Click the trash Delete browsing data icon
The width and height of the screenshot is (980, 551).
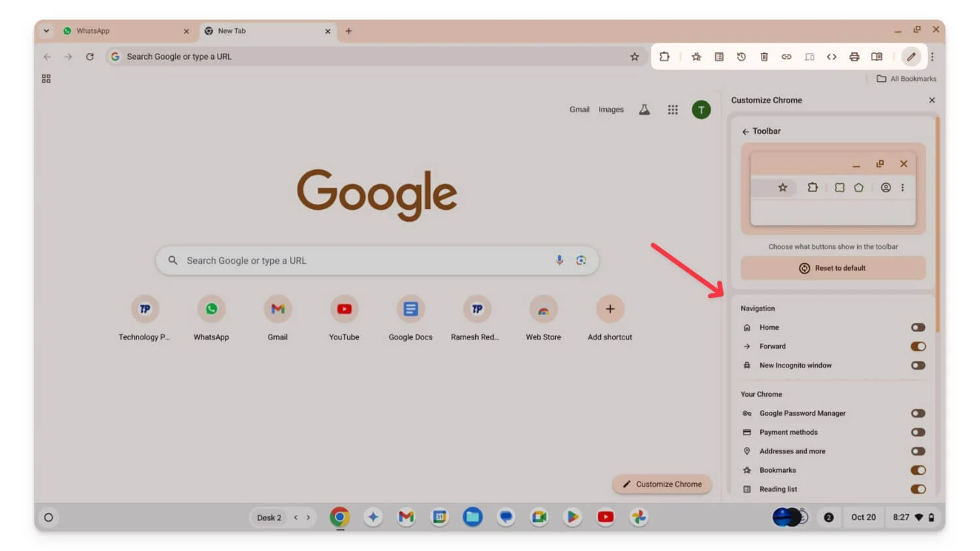pyautogui.click(x=764, y=57)
